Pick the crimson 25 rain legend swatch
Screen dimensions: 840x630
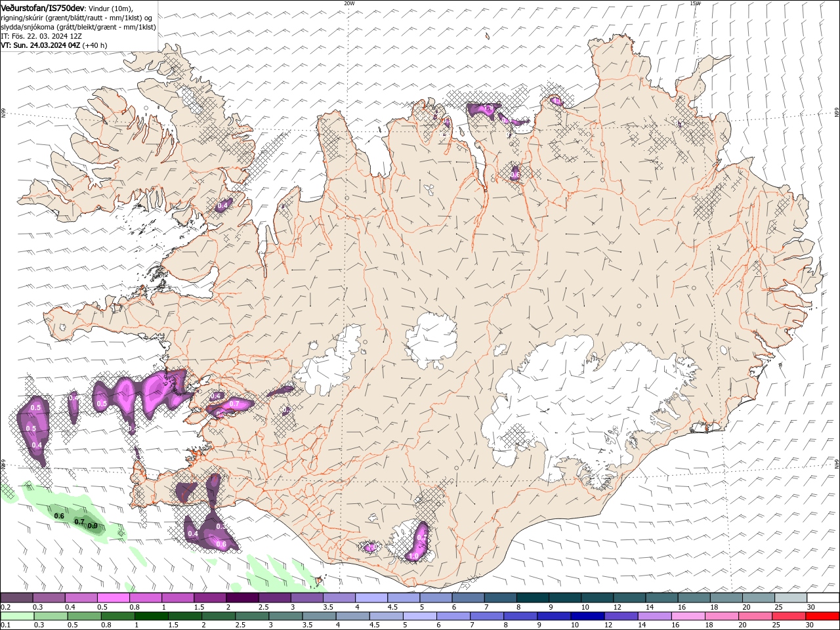[x=789, y=616]
